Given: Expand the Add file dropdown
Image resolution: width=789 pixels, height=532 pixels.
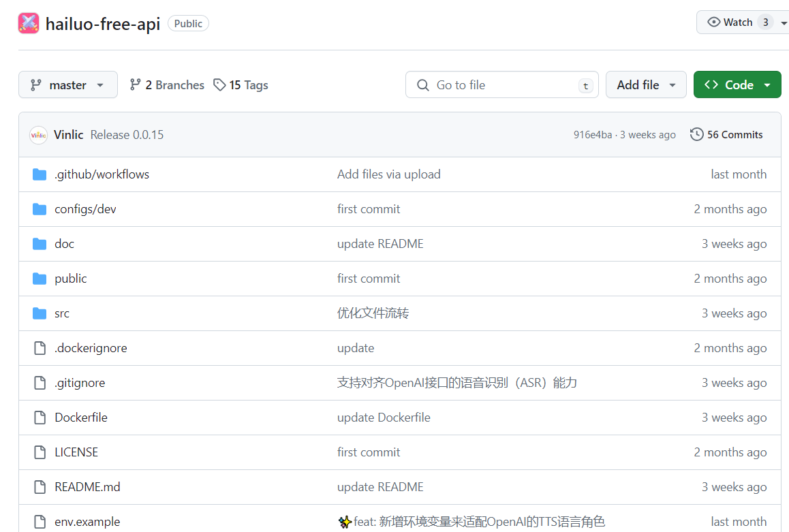Looking at the screenshot, I should tap(646, 84).
